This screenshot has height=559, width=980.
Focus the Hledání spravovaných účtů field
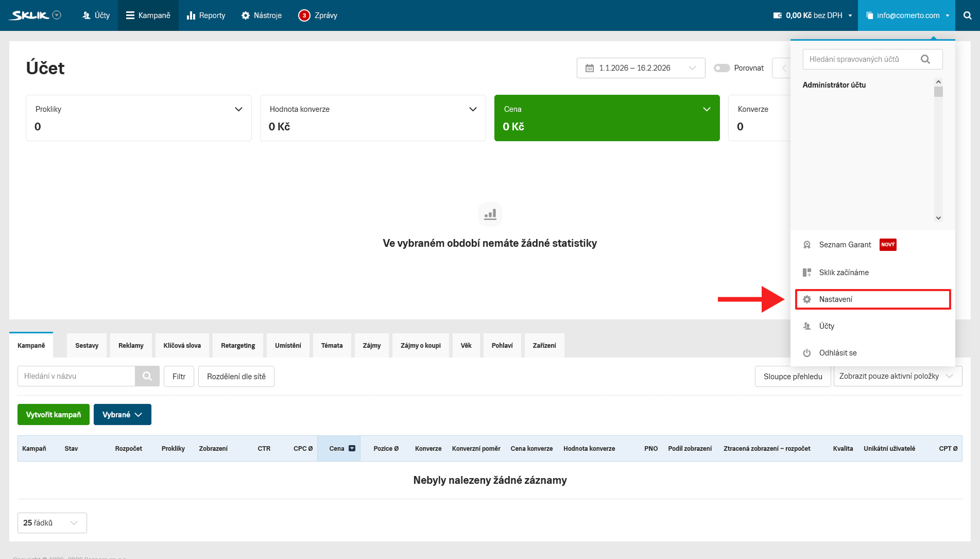[x=863, y=59]
